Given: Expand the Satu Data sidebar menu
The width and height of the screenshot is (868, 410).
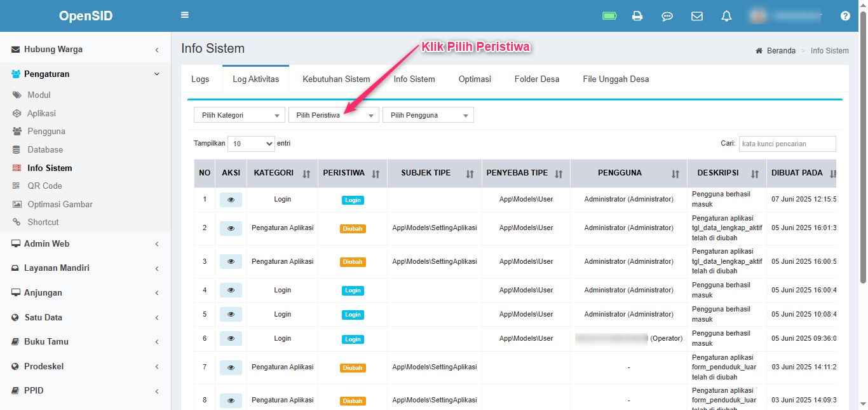Looking at the screenshot, I should tap(85, 317).
